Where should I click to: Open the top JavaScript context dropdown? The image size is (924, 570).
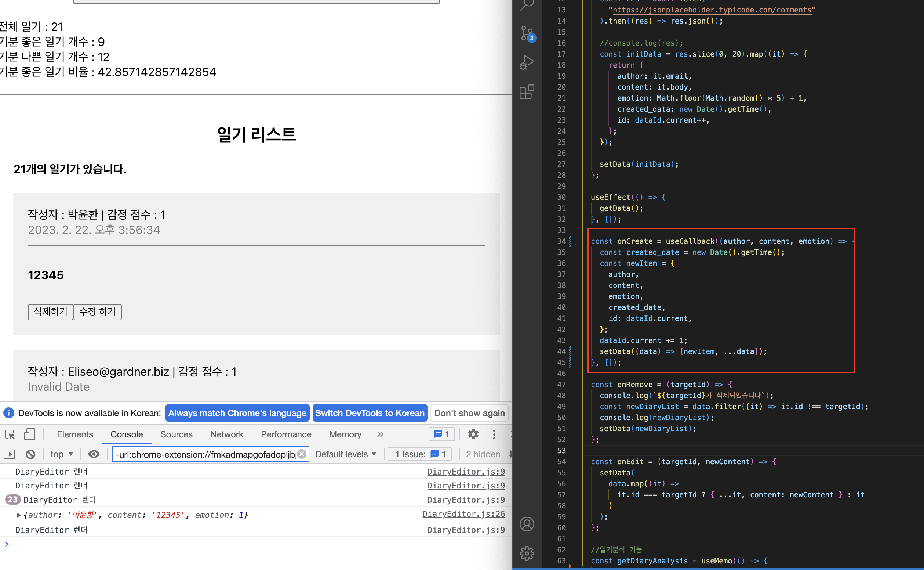[61, 454]
